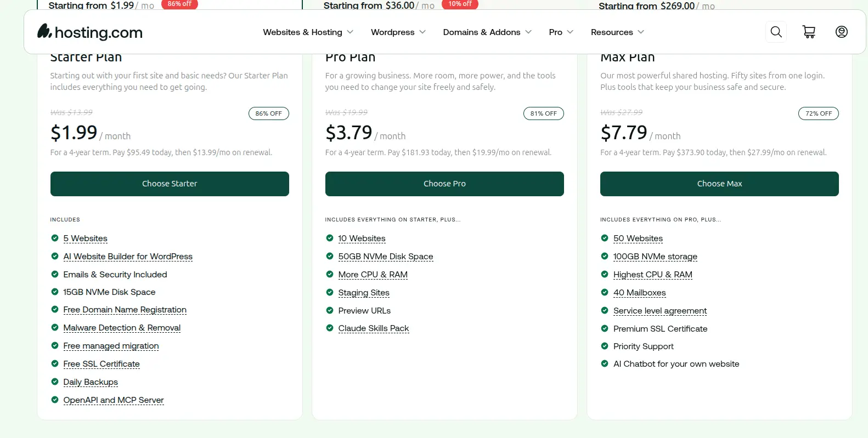Open the shopping cart icon
Screen dimensions: 868x438
pyautogui.click(x=809, y=32)
